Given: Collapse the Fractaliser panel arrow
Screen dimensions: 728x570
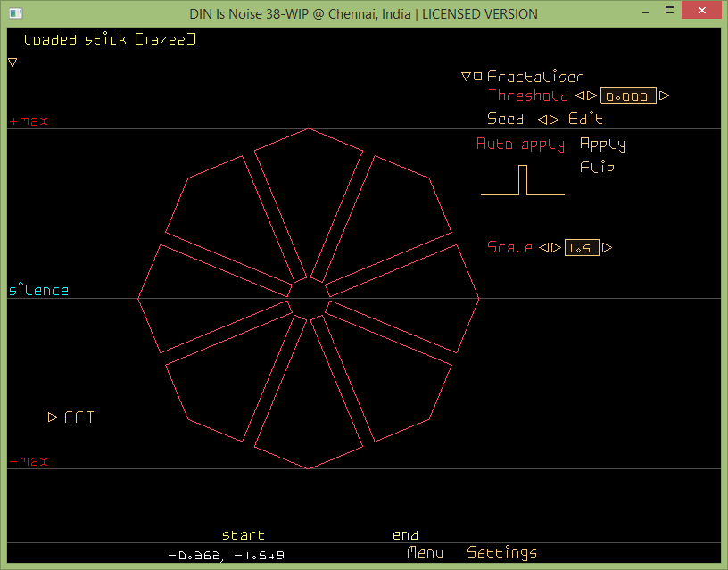Looking at the screenshot, I should click(x=466, y=77).
